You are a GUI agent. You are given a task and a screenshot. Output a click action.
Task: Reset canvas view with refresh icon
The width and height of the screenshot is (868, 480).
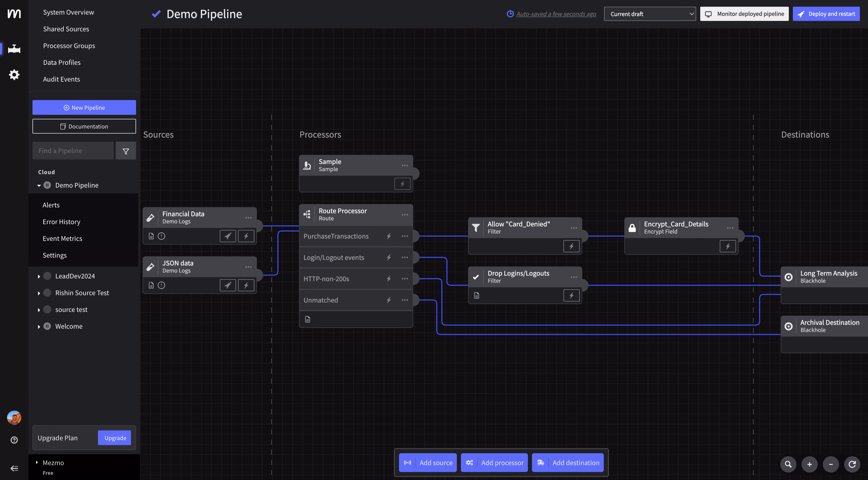tap(852, 464)
